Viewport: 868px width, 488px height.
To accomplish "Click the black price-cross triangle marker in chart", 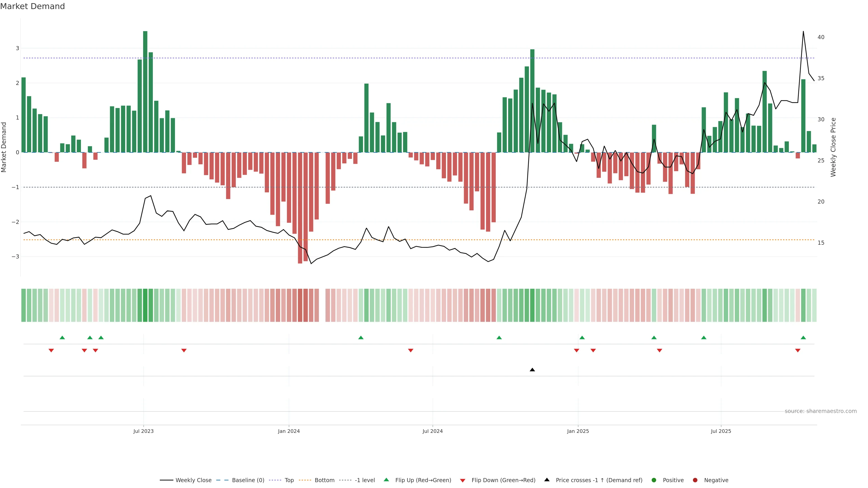I will click(x=532, y=370).
